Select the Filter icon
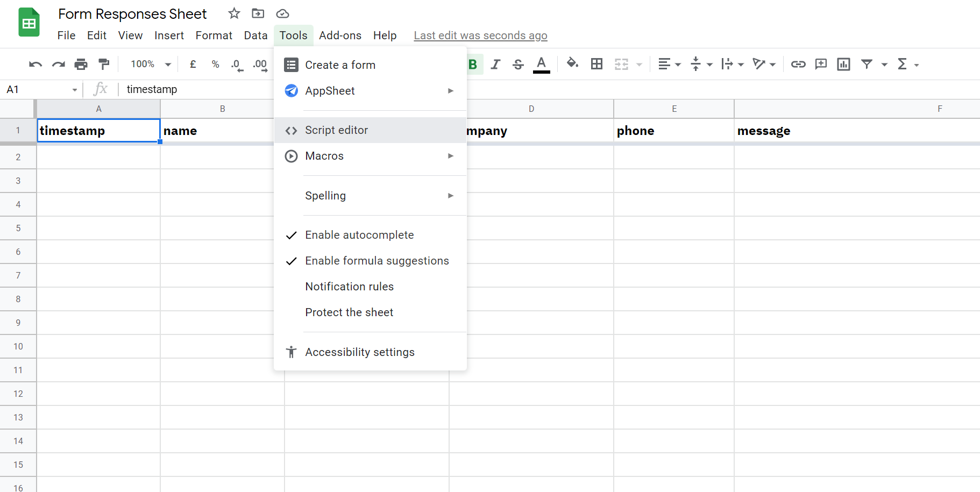980x492 pixels. click(866, 64)
